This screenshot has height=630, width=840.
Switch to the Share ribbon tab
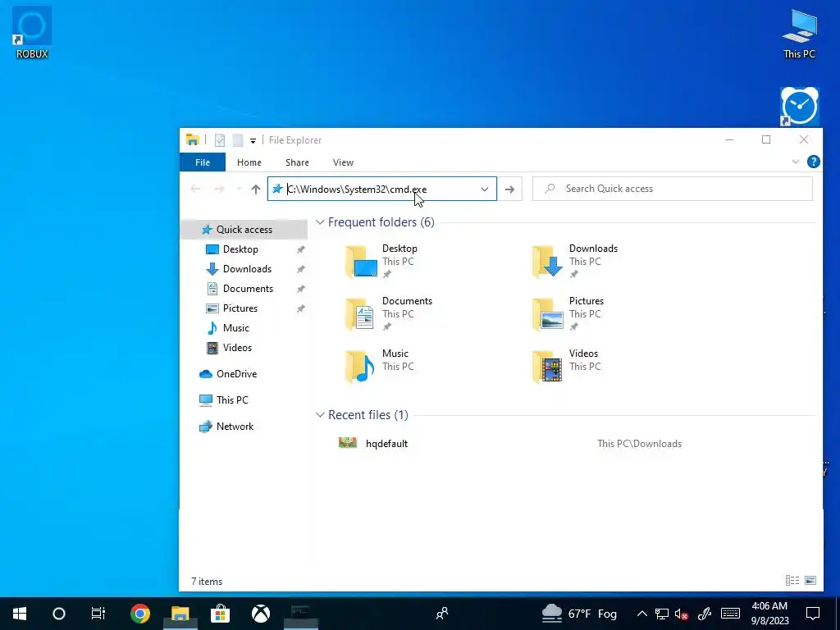[297, 162]
